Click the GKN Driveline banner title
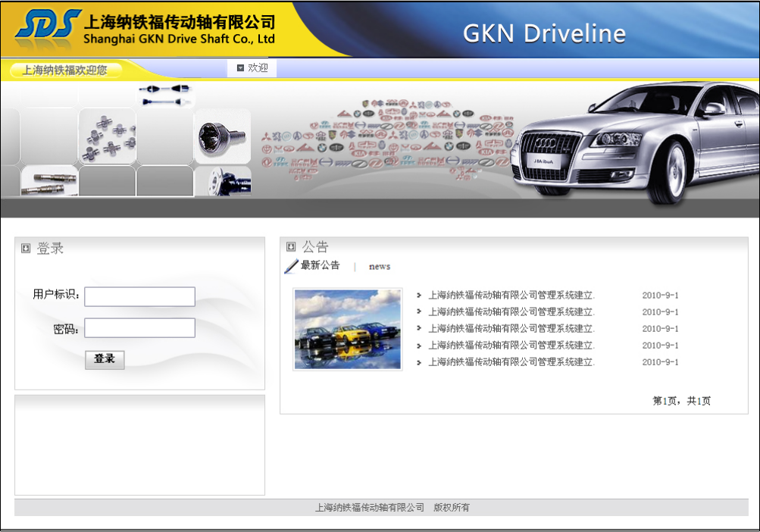This screenshot has height=532, width=760. point(544,33)
